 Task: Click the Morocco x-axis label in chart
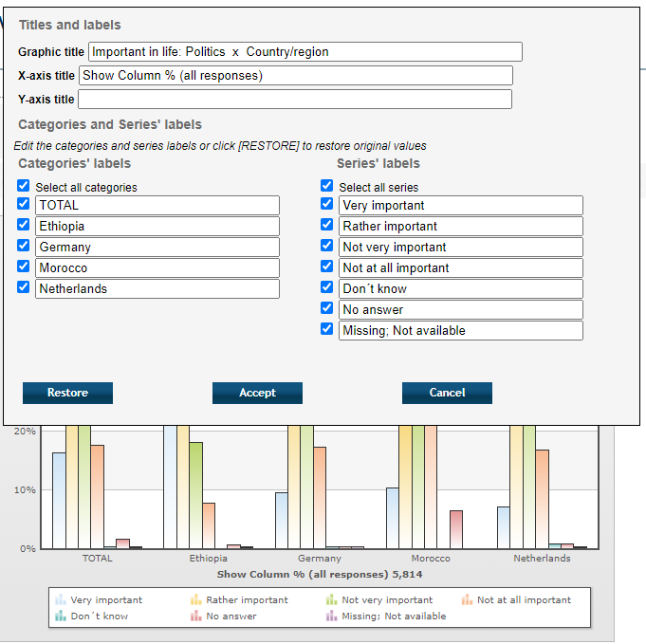click(x=431, y=559)
